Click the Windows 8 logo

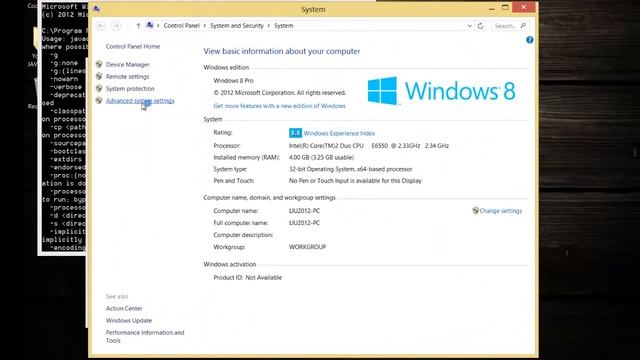[x=441, y=91]
